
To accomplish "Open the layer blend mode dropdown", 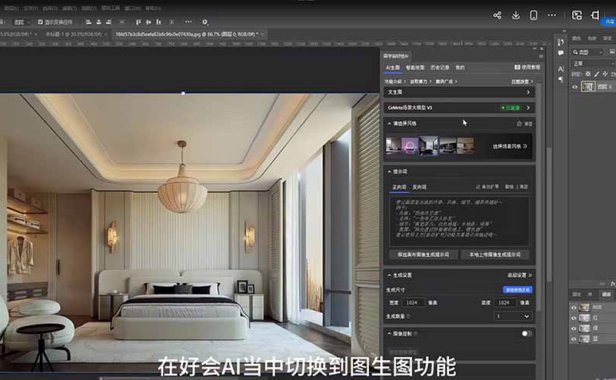I will tap(594, 63).
